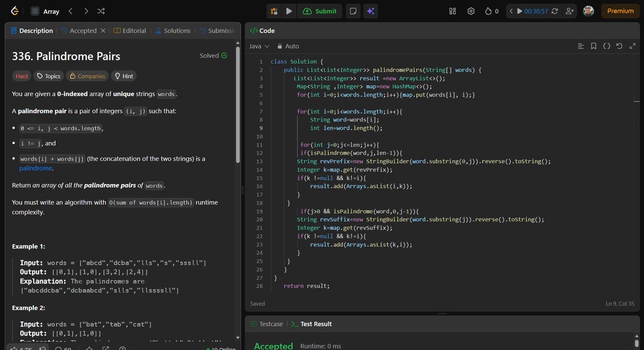Image resolution: width=644 pixels, height=350 pixels.
Task: Click the Saved status text
Action: click(258, 304)
